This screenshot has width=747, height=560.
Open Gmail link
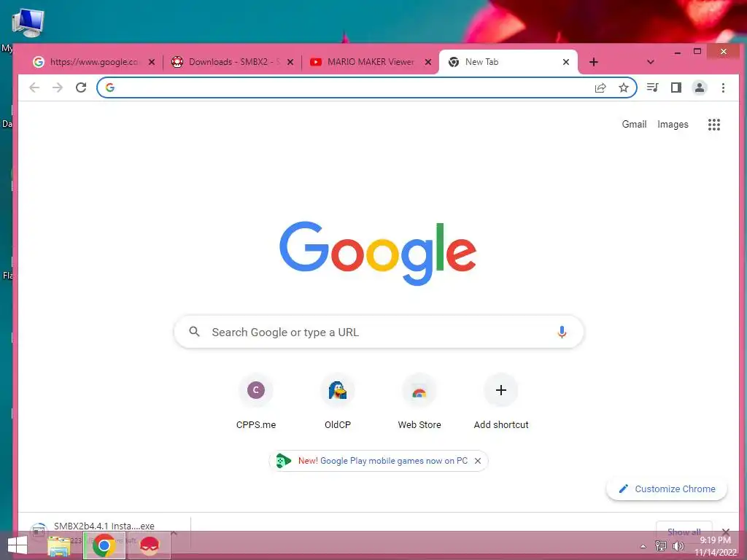click(634, 124)
